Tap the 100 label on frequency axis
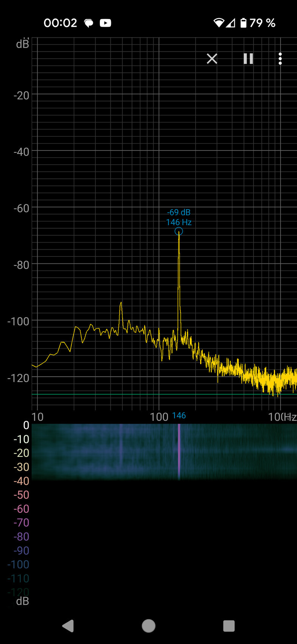The image size is (297, 644). click(x=159, y=417)
